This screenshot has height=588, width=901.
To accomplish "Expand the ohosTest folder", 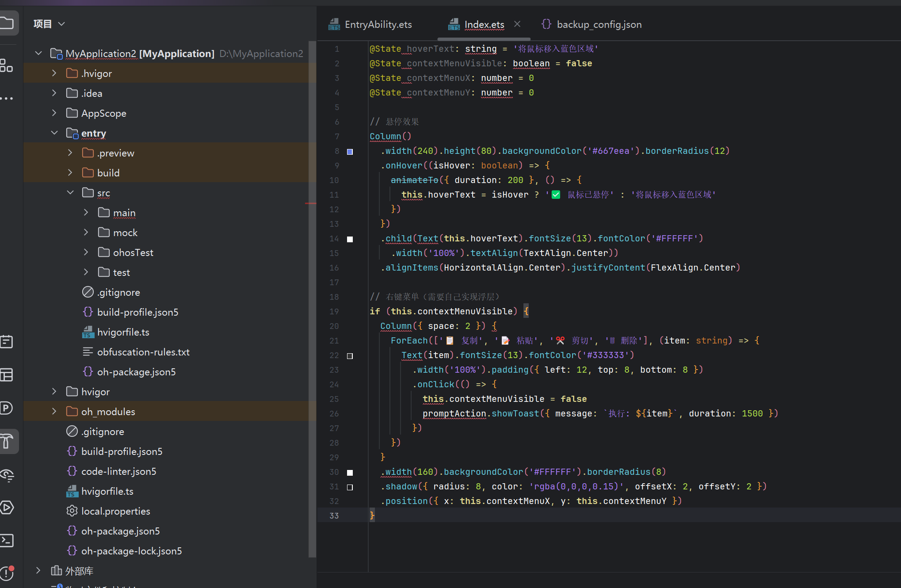I will 86,252.
